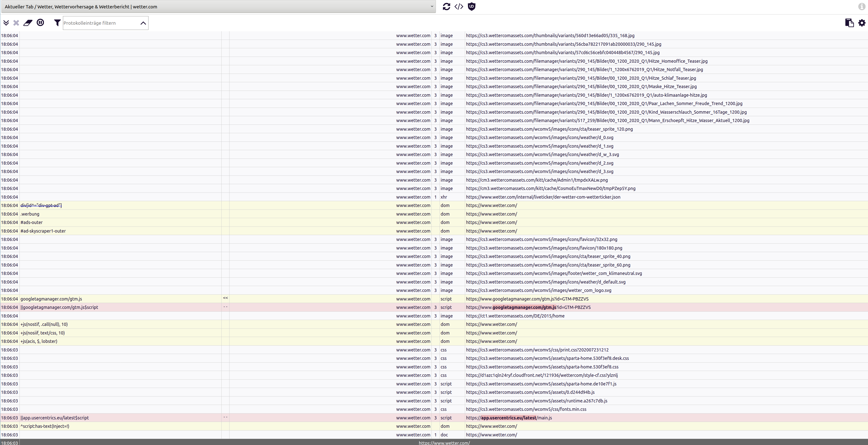
Task: Select the ||googletagmanager.com/gtm.js$script blocked entry
Action: tap(59, 308)
